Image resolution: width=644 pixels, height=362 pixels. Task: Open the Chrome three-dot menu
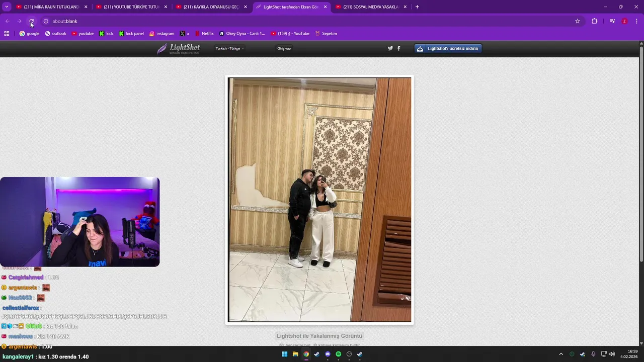pyautogui.click(x=637, y=21)
